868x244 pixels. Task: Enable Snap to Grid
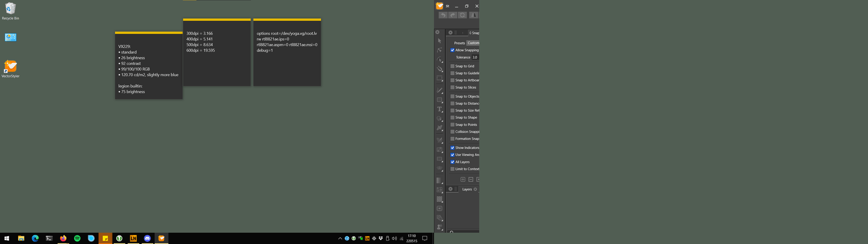[453, 66]
